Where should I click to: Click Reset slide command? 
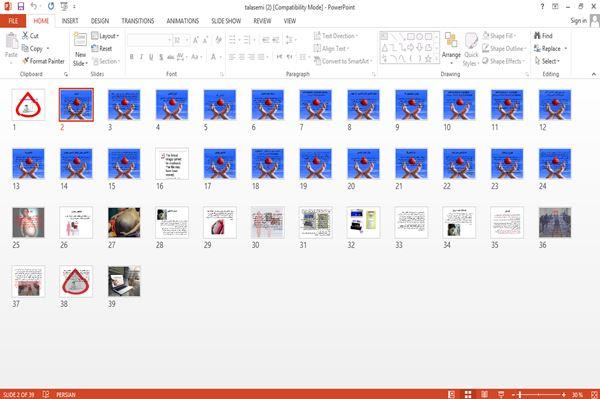click(102, 49)
